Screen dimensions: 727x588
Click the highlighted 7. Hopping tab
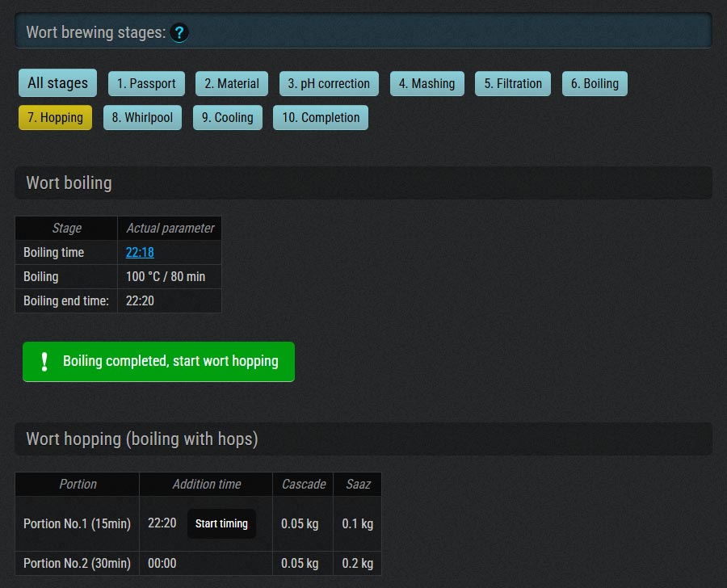point(55,117)
